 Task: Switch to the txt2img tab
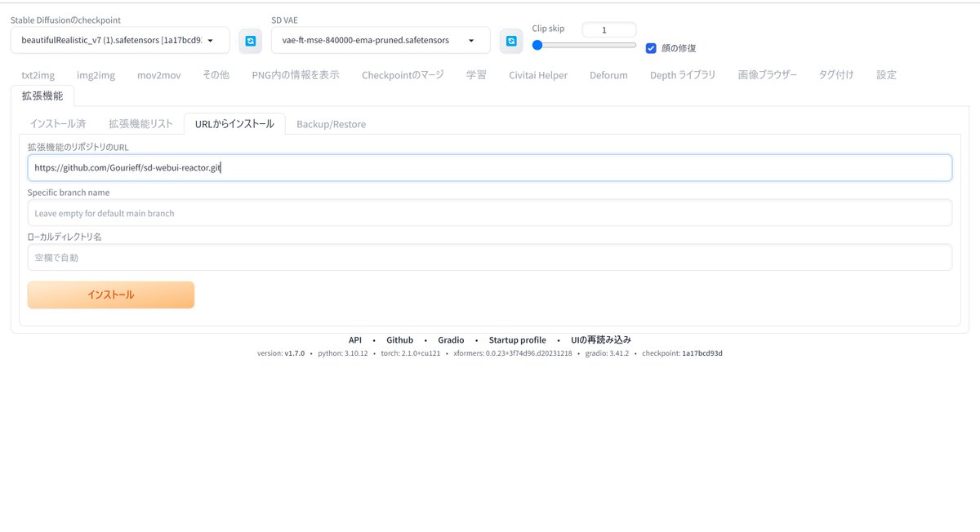[38, 75]
